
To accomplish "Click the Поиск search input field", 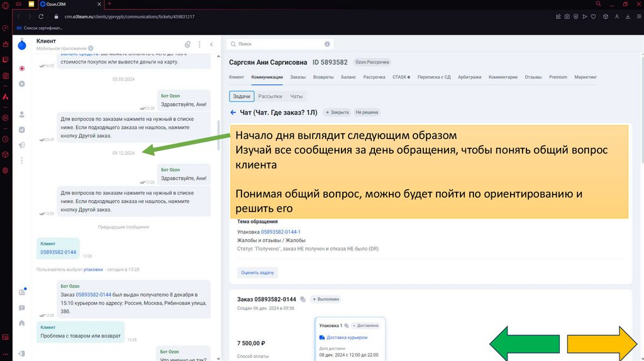I will click(x=280, y=44).
